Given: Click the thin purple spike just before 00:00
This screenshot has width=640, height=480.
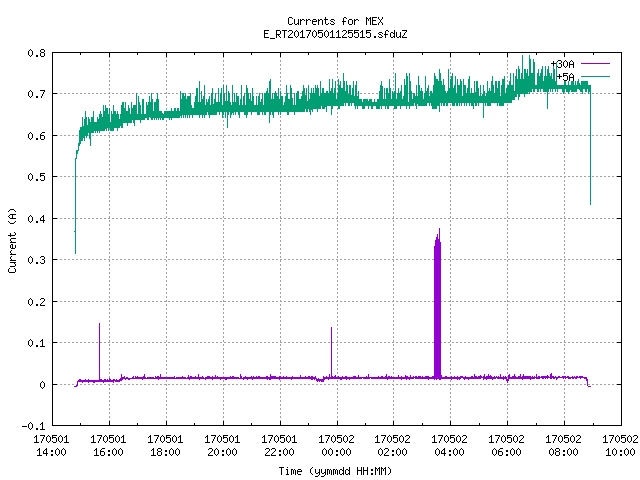Looking at the screenshot, I should pyautogui.click(x=331, y=352).
